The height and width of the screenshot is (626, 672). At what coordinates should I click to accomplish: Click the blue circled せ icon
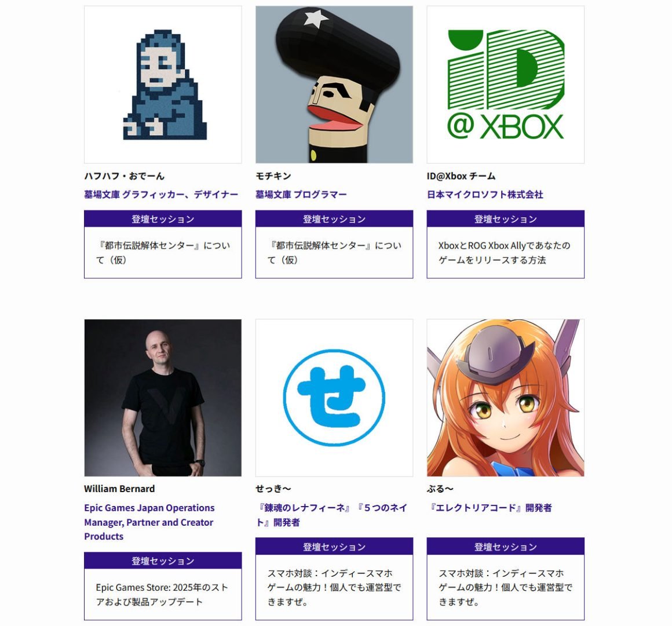pos(334,398)
